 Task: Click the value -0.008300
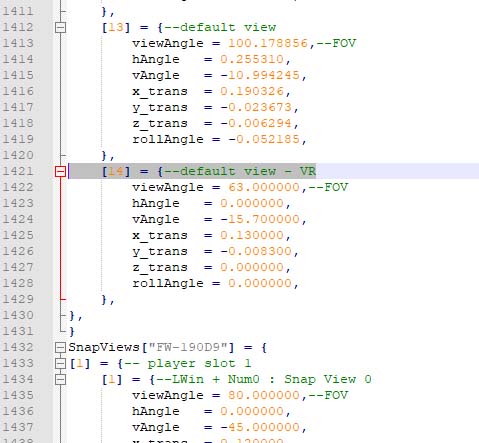click(256, 251)
